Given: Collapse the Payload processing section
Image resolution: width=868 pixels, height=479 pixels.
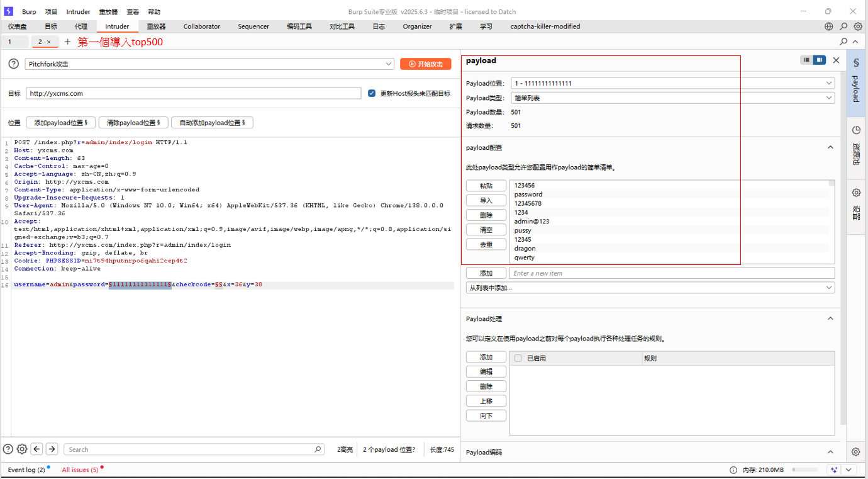Looking at the screenshot, I should tap(830, 318).
